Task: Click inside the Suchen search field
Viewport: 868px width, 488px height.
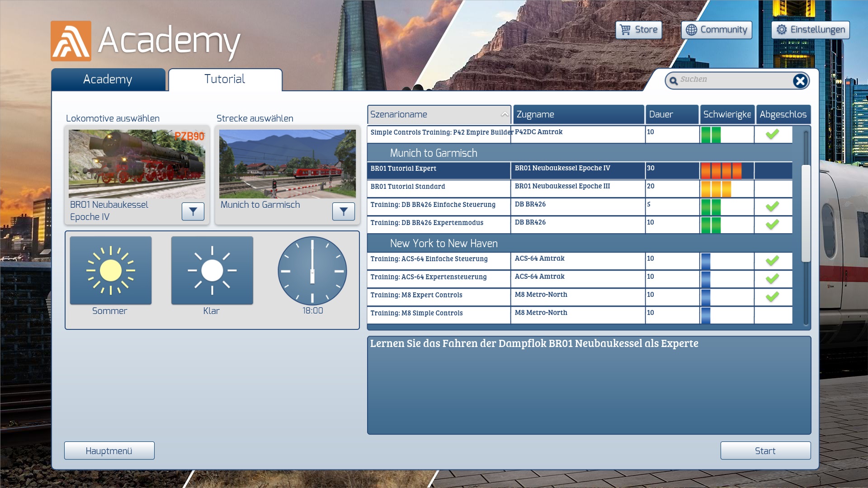Action: click(732, 80)
